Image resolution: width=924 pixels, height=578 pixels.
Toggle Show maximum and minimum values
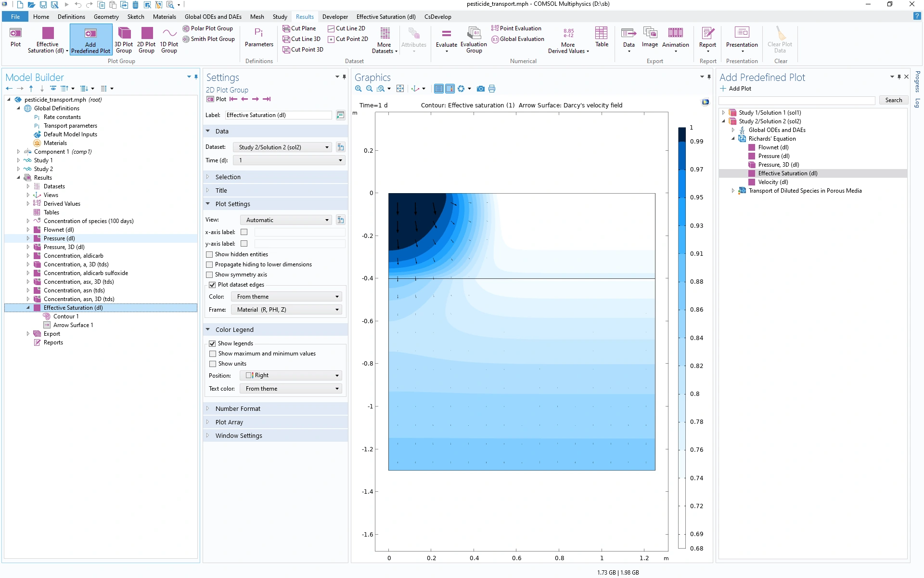(x=213, y=354)
